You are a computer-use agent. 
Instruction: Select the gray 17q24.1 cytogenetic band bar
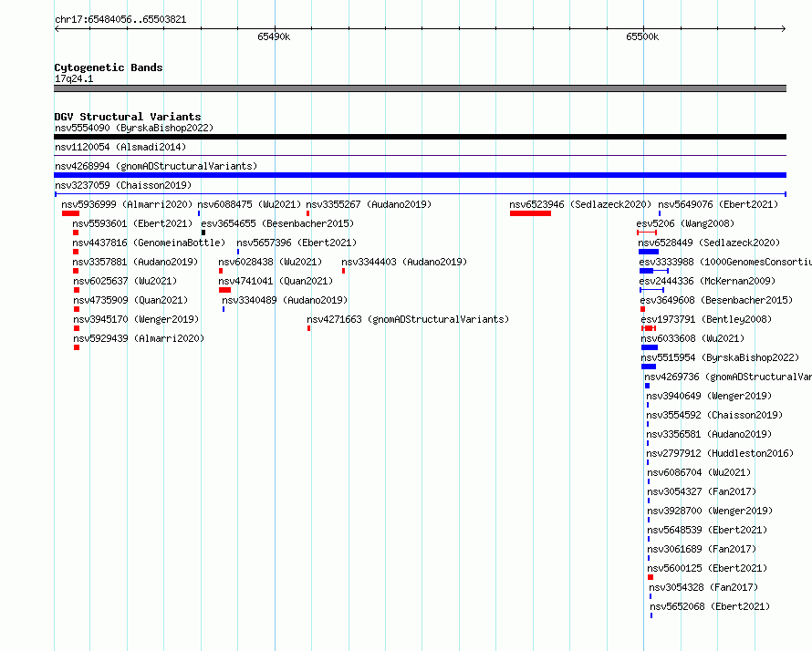(x=420, y=88)
